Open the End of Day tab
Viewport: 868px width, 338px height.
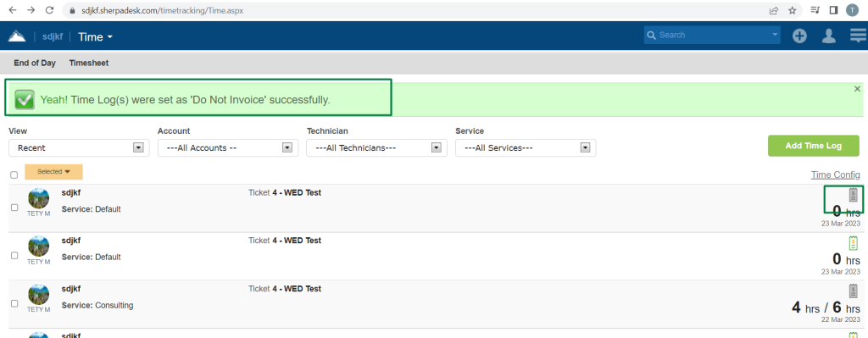coord(35,63)
